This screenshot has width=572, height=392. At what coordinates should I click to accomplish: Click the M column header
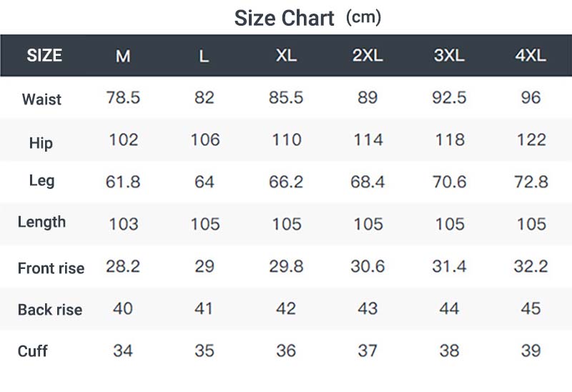[123, 57]
